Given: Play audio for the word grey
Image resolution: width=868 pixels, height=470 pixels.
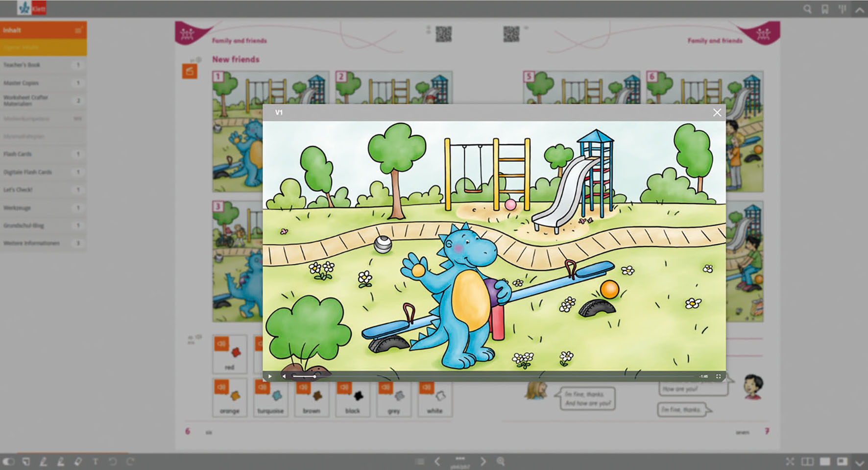Looking at the screenshot, I should tap(386, 387).
